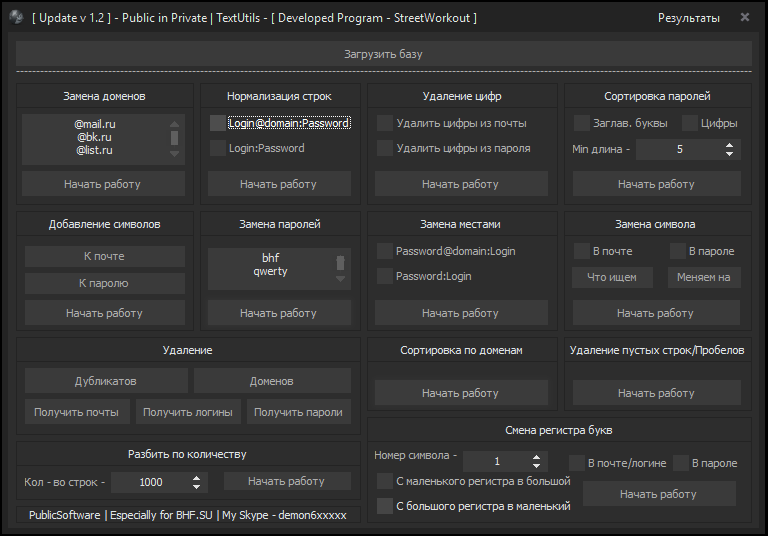Check the Удалить цифры из почты option
Viewport: 768px width, 536px height.
(385, 124)
